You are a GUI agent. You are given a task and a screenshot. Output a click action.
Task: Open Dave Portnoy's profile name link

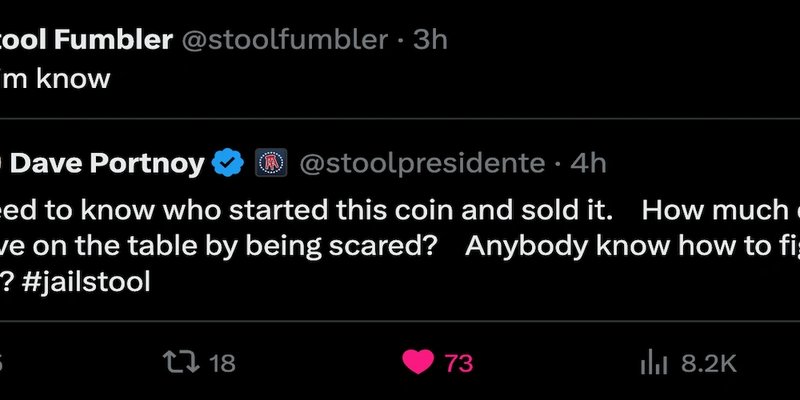tap(107, 164)
